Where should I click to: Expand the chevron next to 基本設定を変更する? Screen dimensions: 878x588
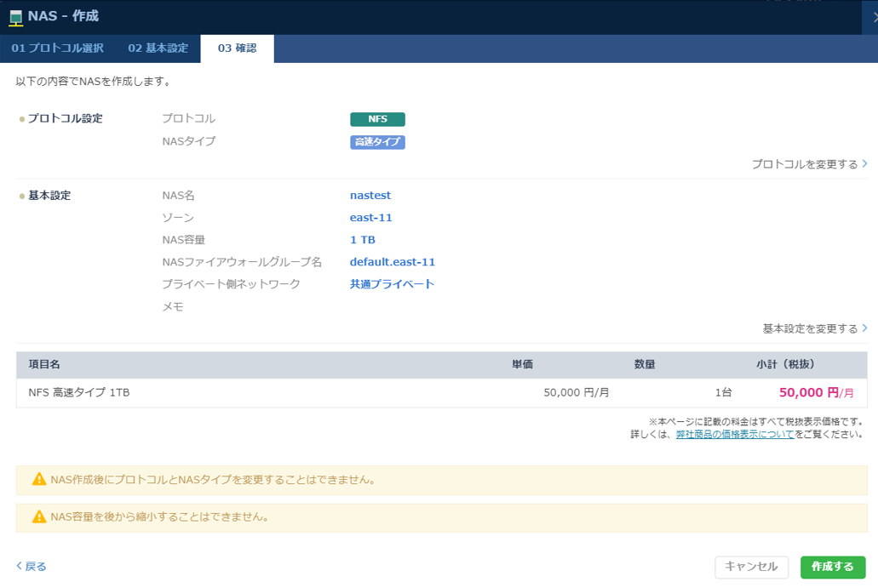(864, 328)
